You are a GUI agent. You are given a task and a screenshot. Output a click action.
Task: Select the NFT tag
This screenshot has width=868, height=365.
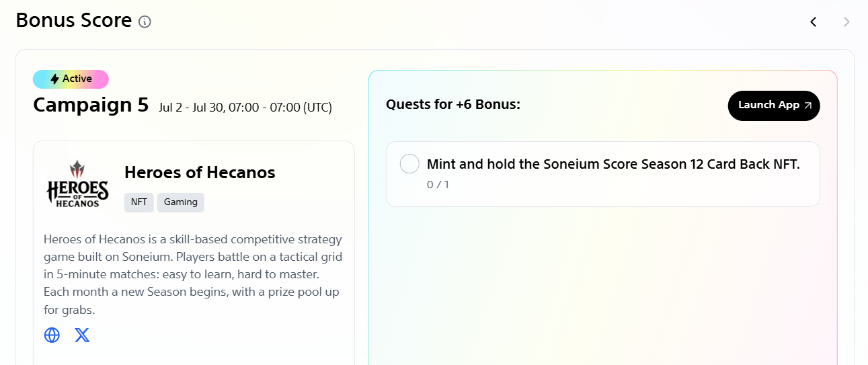139,202
